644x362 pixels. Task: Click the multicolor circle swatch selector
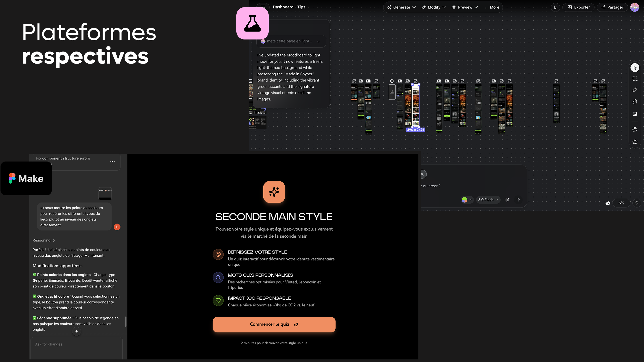(x=467, y=200)
